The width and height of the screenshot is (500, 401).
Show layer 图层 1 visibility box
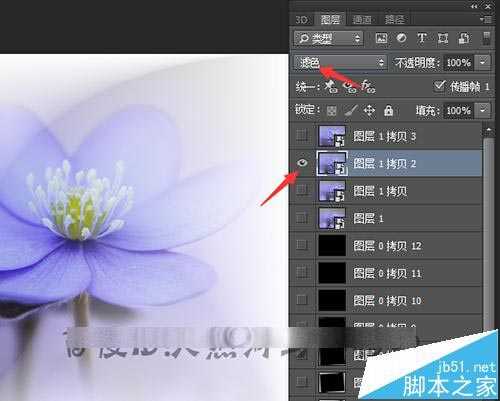[302, 218]
